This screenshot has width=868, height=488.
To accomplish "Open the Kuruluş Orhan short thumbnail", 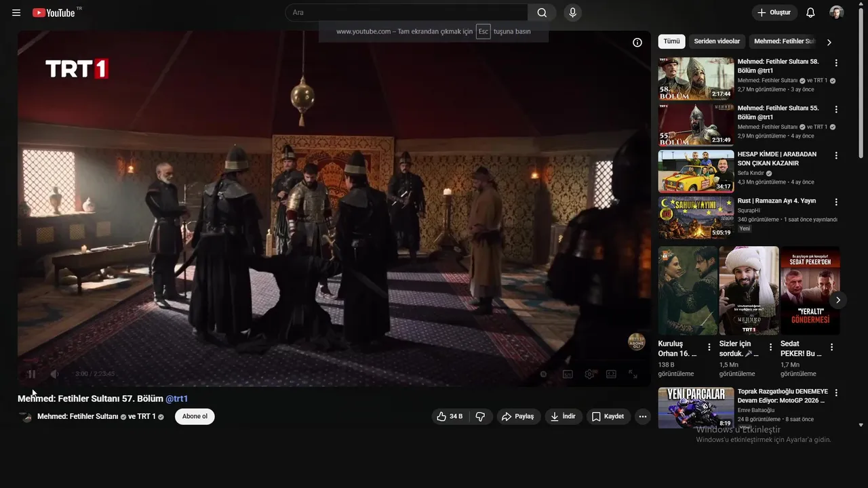I will tap(688, 291).
